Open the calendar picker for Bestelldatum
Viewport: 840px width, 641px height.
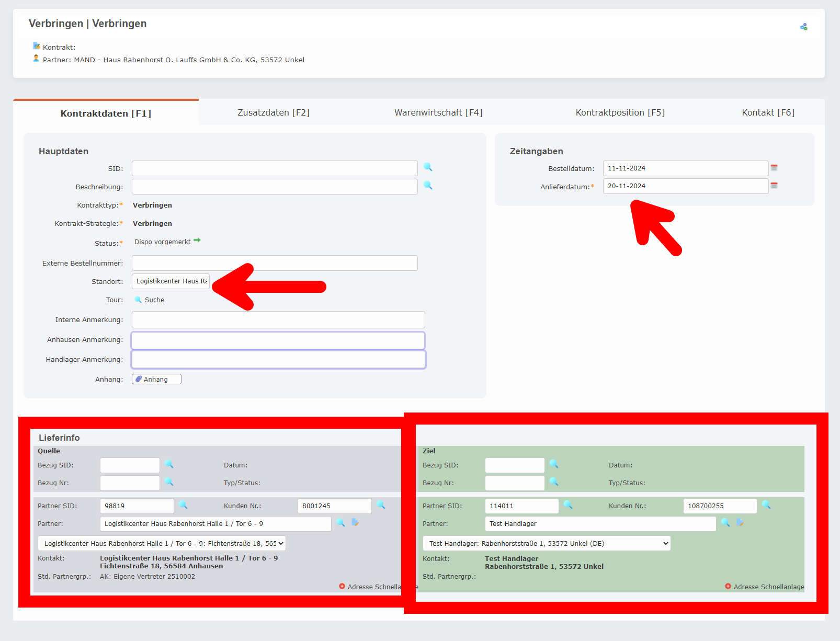click(774, 168)
